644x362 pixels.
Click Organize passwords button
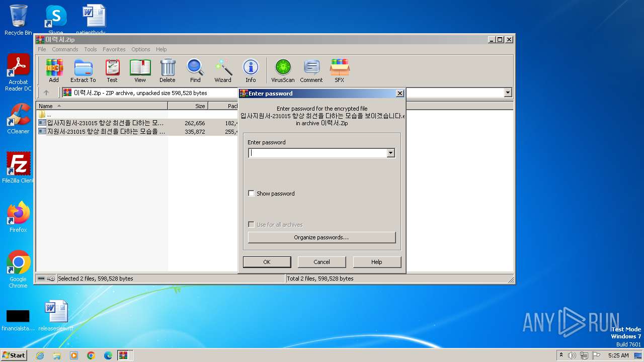[321, 237]
